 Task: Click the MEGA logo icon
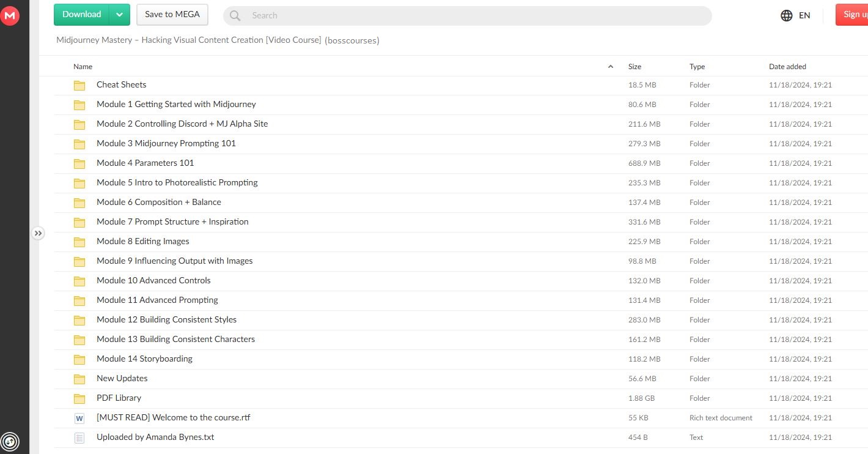(x=10, y=16)
